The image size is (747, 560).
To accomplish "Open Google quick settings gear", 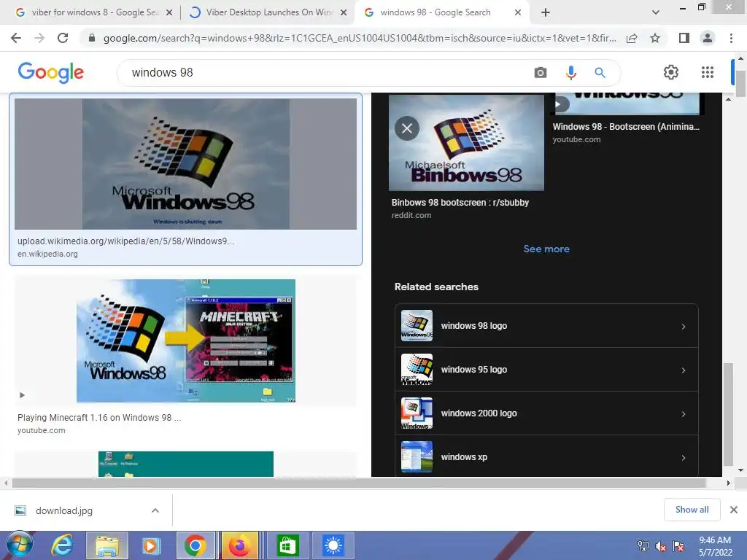I will pos(671,72).
